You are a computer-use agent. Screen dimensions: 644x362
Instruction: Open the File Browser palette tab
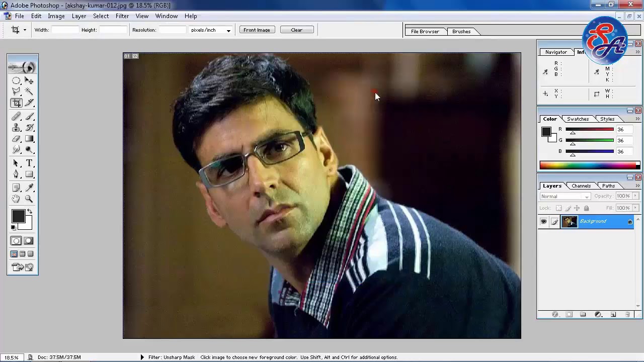425,32
